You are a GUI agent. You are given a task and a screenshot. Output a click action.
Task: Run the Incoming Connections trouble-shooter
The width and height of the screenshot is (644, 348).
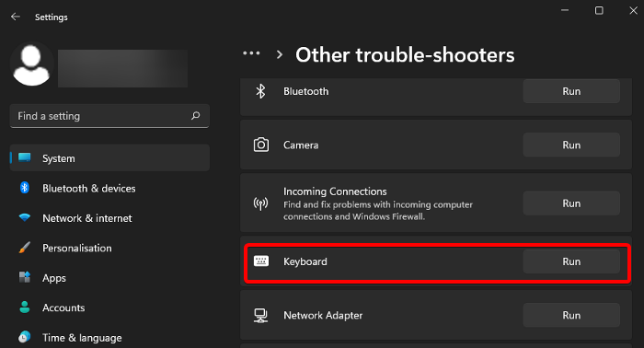click(571, 203)
